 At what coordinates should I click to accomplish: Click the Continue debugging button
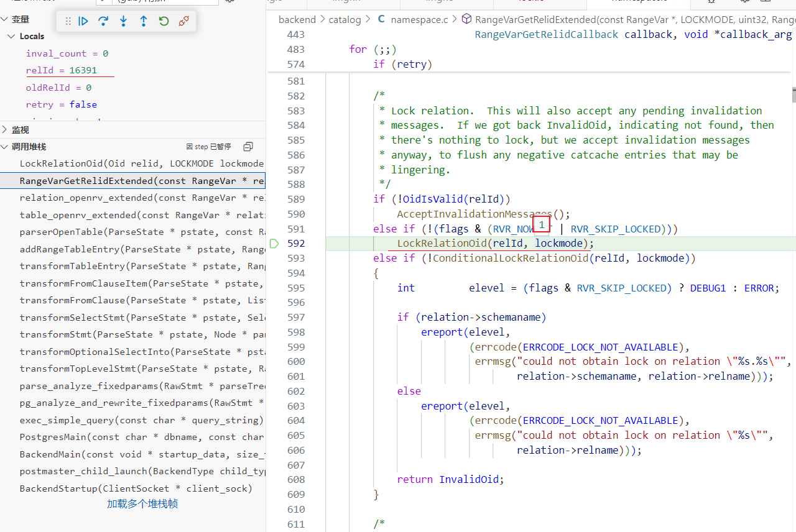(x=83, y=21)
